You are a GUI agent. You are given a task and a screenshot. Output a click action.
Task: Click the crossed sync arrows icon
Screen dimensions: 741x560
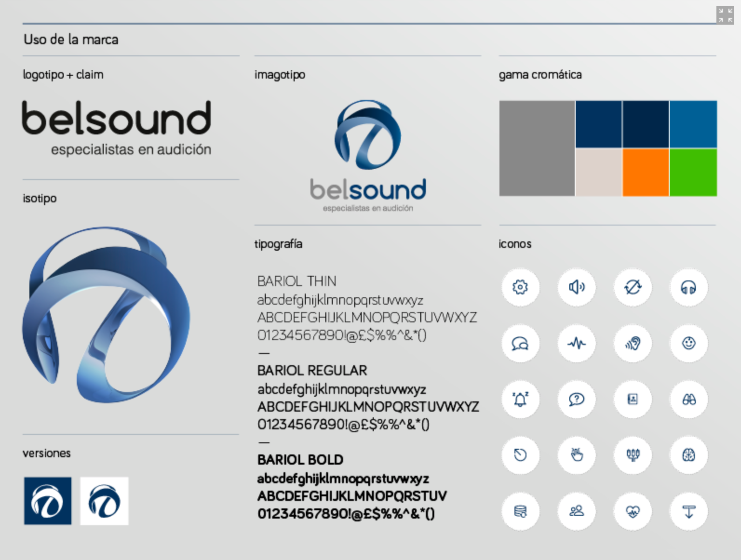(x=633, y=287)
